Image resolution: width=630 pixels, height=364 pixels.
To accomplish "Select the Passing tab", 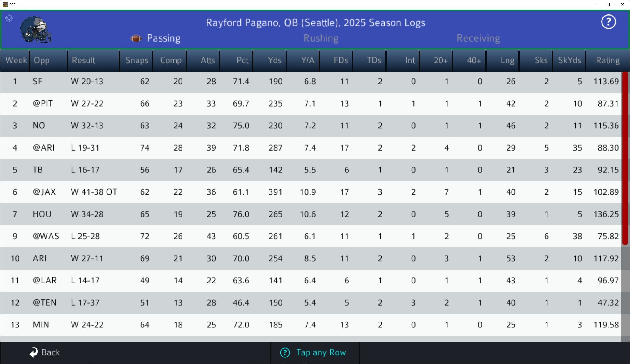I will tap(163, 38).
